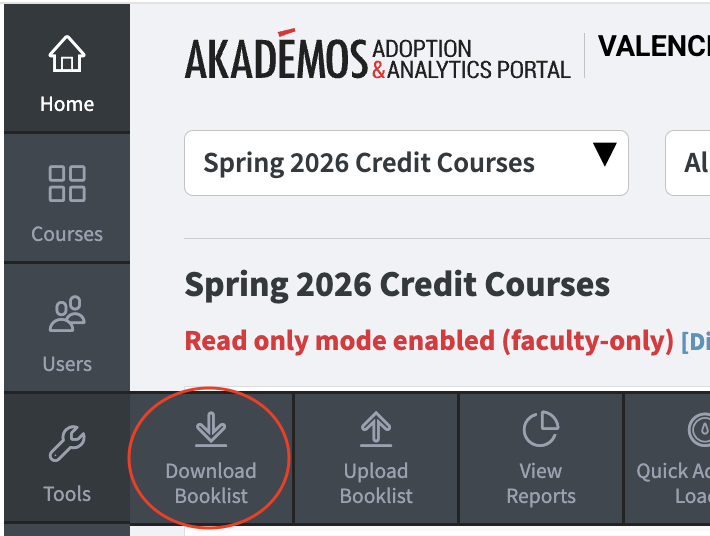Click the Download Booklist down-arrow icon
The image size is (710, 536).
pos(210,430)
